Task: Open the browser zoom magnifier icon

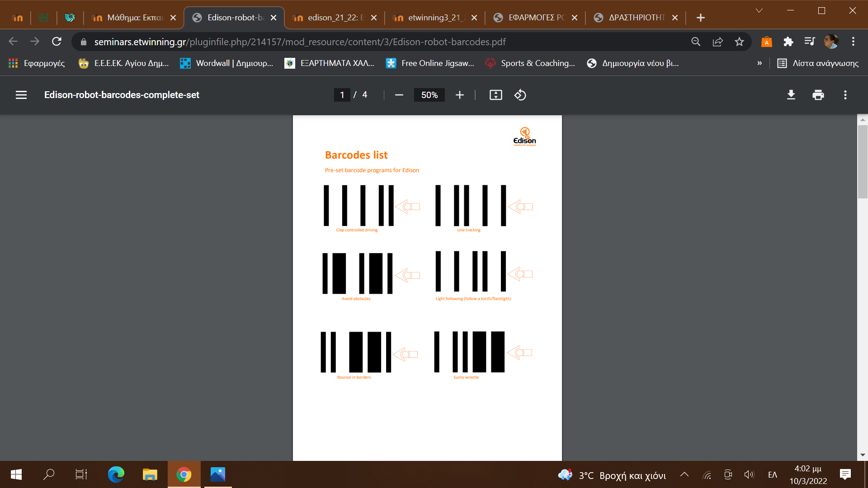Action: pos(696,42)
